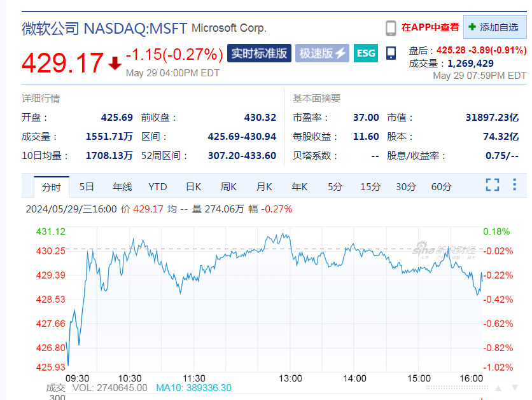This screenshot has height=400, width=532.
Task: Click the dotted drag handle below the chart
Action: (457, 387)
